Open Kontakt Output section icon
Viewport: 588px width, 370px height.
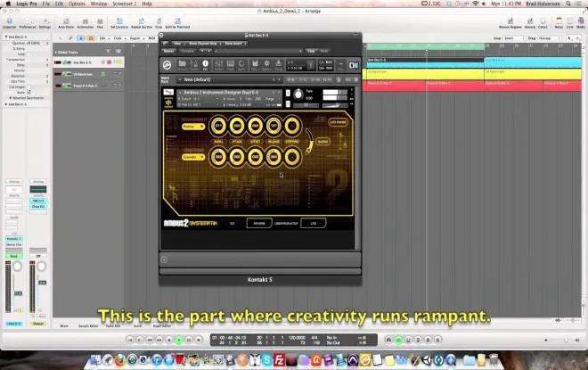pyautogui.click(x=218, y=65)
